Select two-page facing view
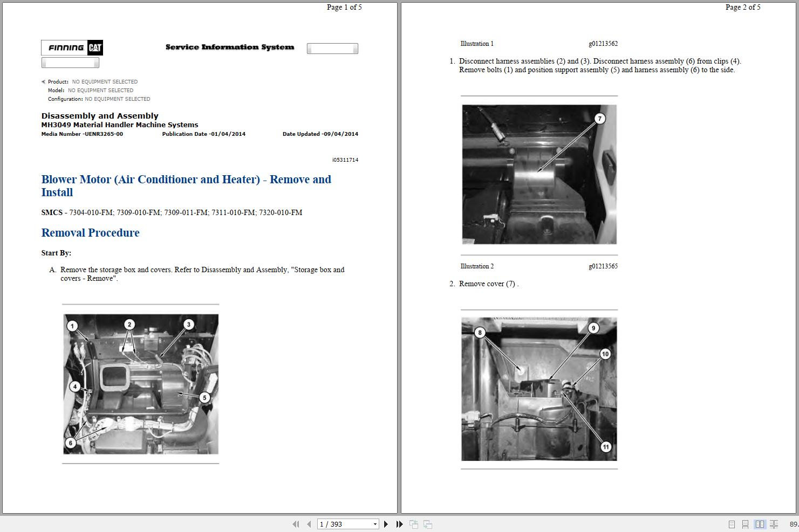Viewport: 799px width, 532px height. pyautogui.click(x=760, y=524)
